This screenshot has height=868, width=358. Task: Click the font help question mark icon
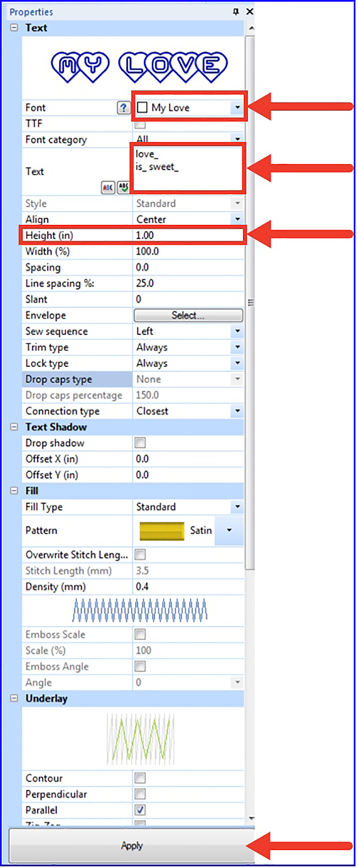click(123, 108)
